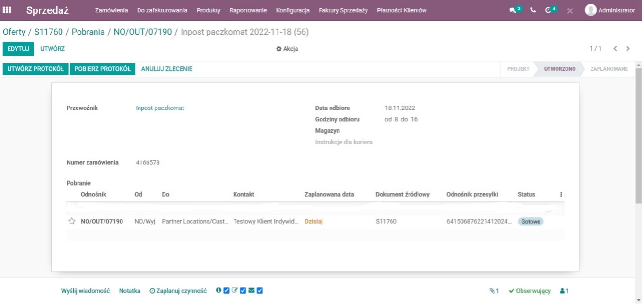This screenshot has width=644, height=305.
Task: Open the Faktury Sprzedaży menu
Action: click(x=343, y=10)
